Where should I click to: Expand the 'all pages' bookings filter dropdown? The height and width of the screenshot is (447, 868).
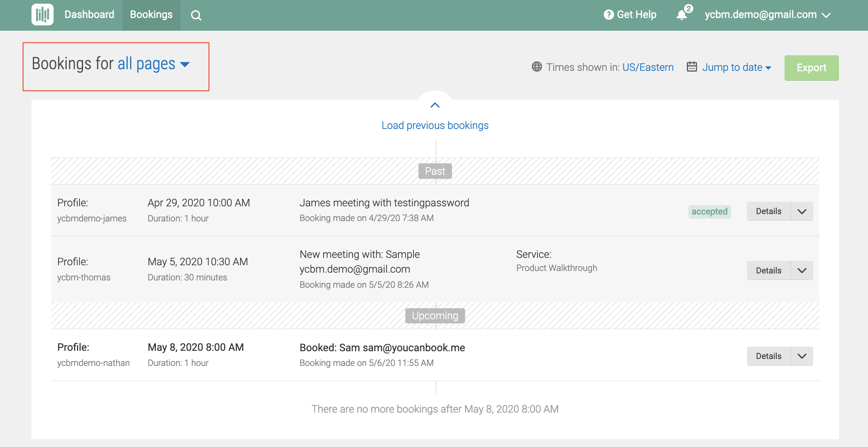coord(153,64)
